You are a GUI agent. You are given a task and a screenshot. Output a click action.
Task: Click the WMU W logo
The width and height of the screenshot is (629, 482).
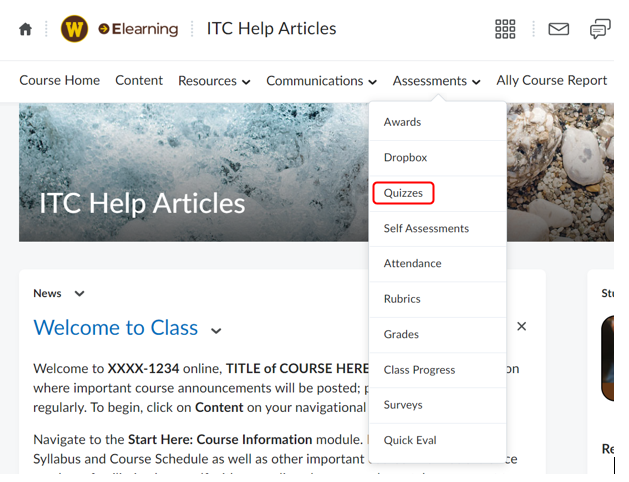click(x=74, y=29)
